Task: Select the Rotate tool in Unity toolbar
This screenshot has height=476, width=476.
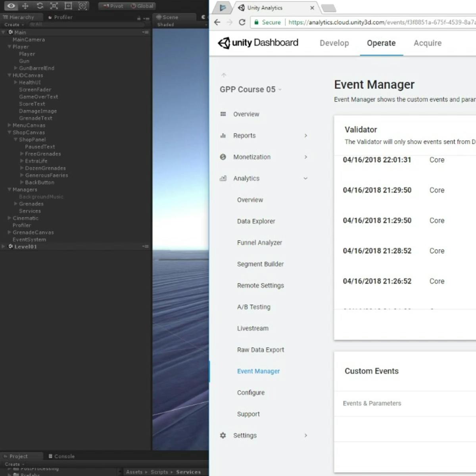Action: click(x=40, y=6)
